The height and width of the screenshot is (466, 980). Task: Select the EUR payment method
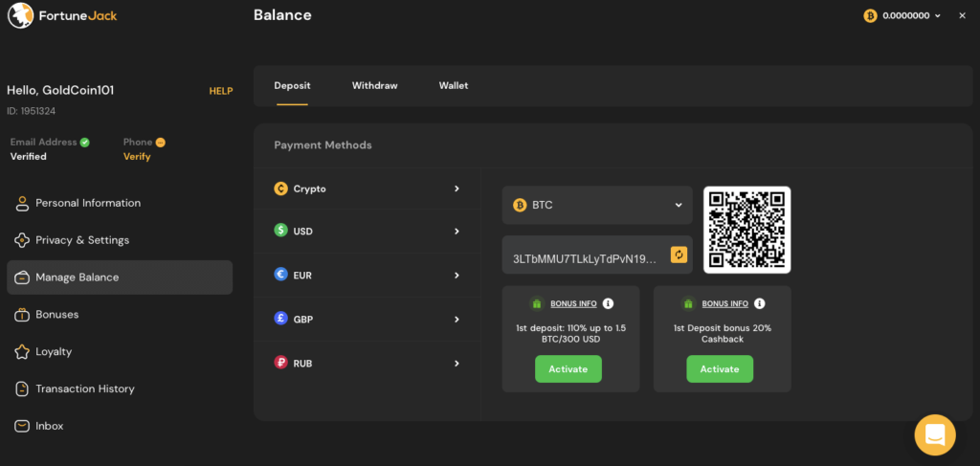point(367,276)
